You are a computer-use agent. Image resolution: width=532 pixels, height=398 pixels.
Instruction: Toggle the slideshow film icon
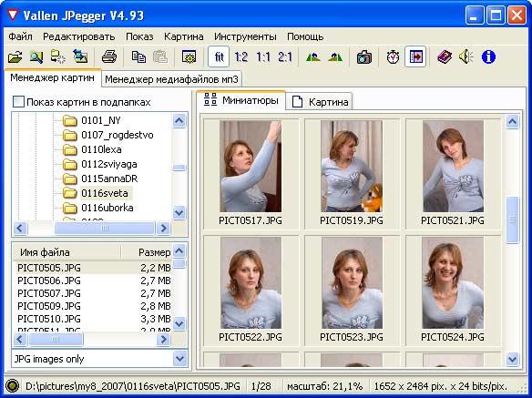pyautogui.click(x=415, y=56)
